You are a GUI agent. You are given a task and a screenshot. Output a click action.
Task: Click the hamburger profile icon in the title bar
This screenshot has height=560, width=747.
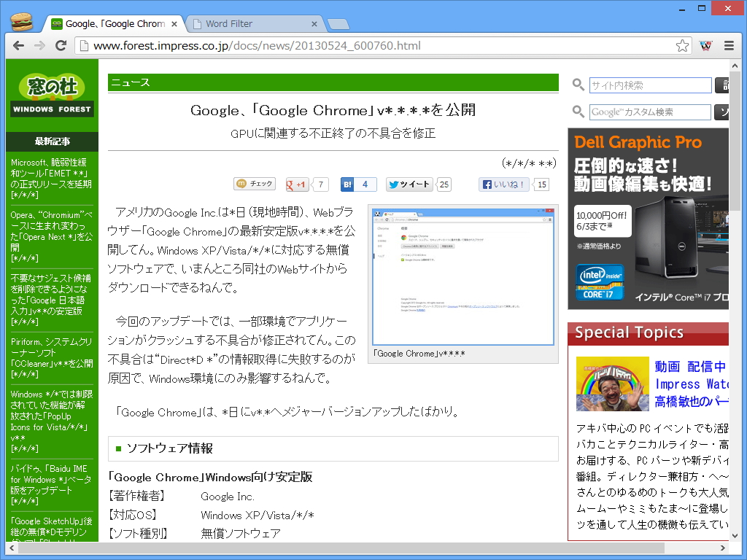click(x=21, y=22)
